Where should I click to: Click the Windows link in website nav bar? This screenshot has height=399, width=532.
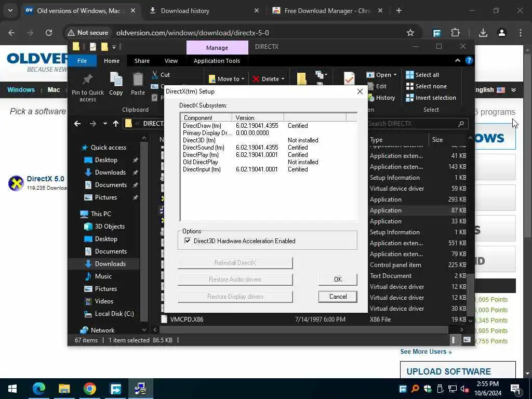pos(21,90)
